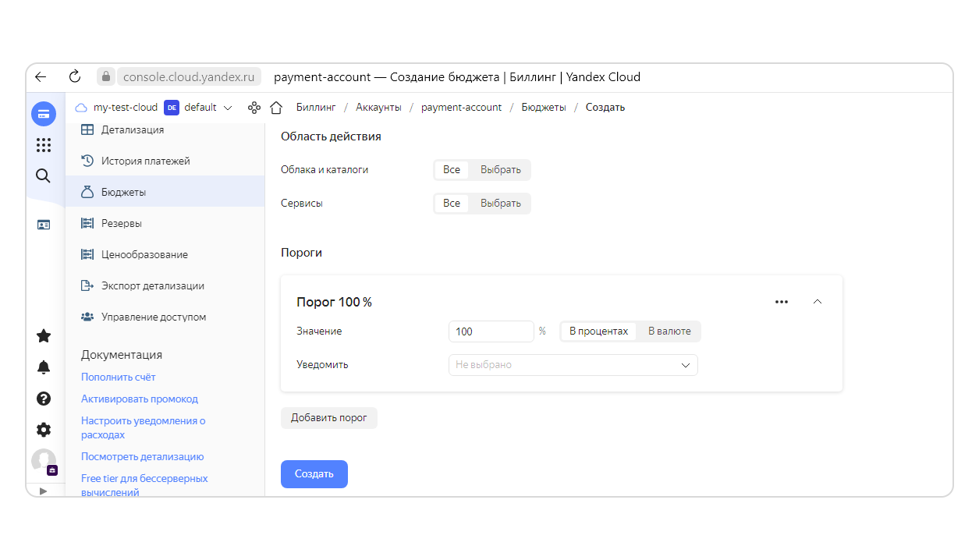
Task: Click the people icon beside Управление доступом
Action: pos(87,317)
